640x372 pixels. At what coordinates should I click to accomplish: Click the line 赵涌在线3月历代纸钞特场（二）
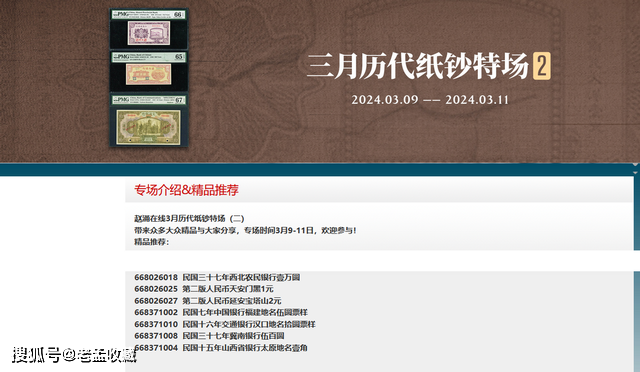[189, 218]
